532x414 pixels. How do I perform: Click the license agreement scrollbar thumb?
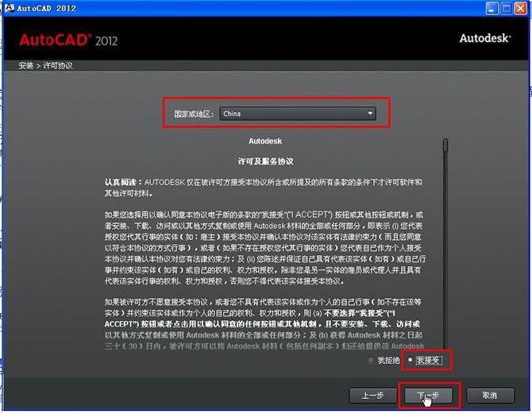click(x=445, y=145)
